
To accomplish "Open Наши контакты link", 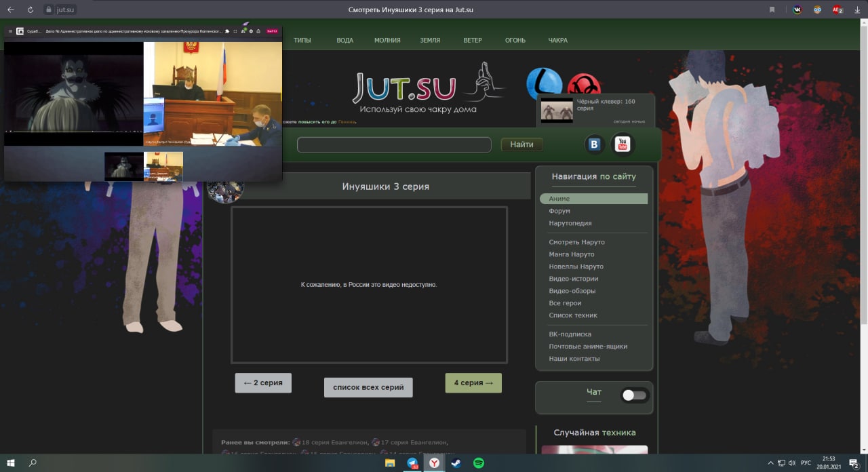I will [x=574, y=359].
